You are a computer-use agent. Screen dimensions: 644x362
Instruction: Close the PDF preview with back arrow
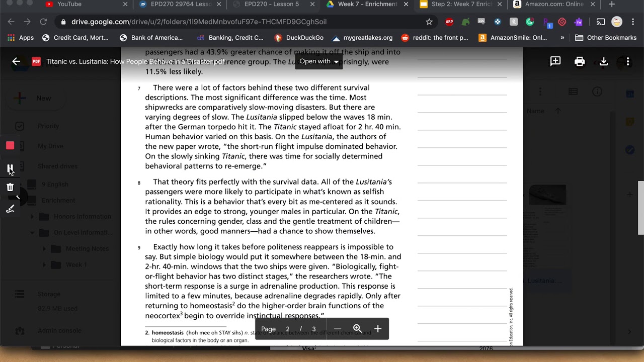pyautogui.click(x=16, y=61)
